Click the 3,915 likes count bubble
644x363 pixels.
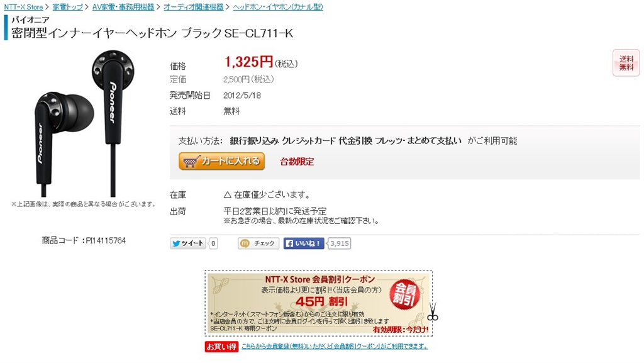[339, 243]
